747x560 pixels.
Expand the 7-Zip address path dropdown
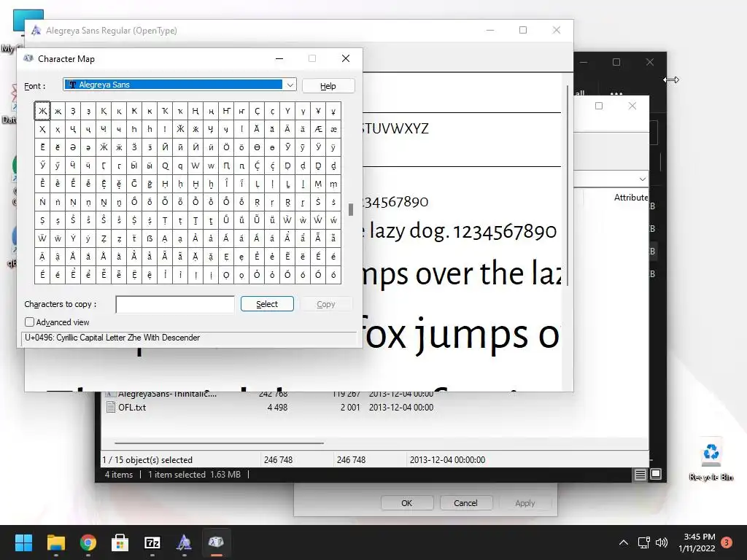642,179
